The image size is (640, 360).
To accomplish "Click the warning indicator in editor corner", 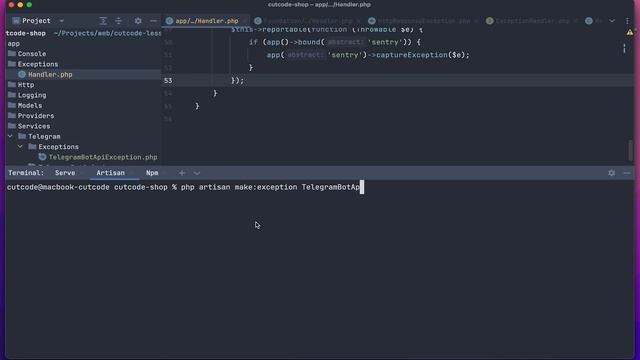I will (x=630, y=32).
